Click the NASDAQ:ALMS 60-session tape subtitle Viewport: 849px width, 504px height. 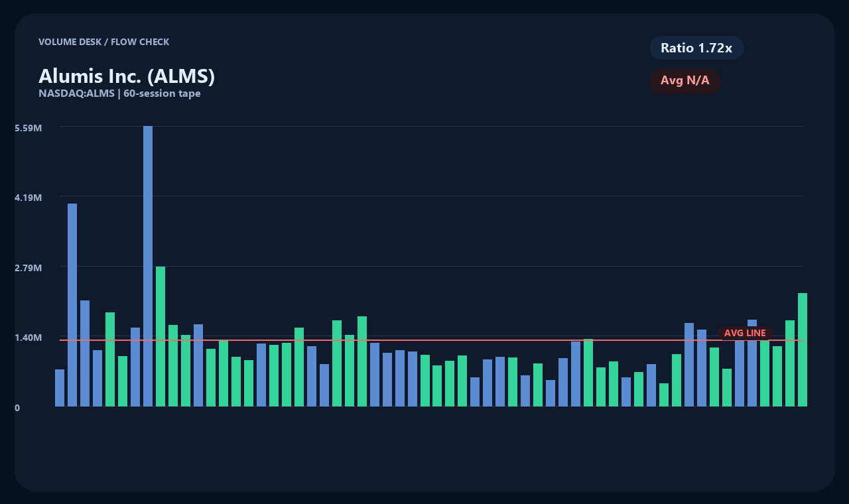[119, 94]
